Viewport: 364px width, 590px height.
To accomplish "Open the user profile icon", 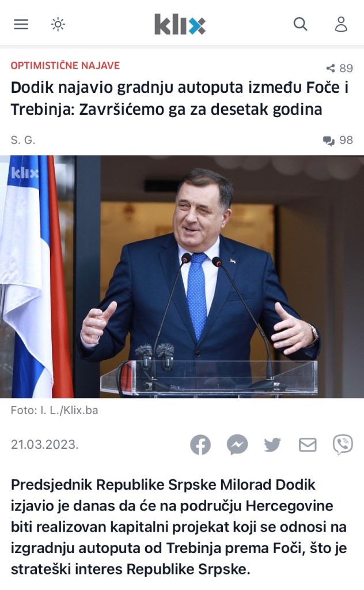I will pos(341,24).
